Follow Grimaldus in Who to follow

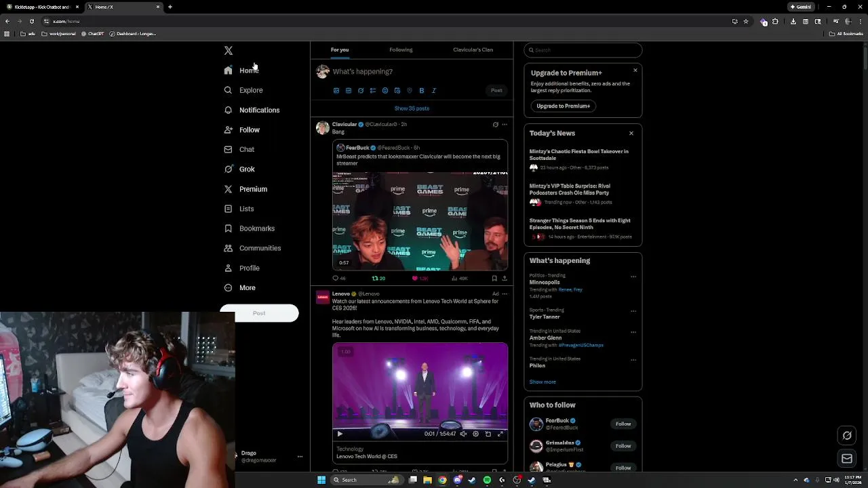click(623, 446)
